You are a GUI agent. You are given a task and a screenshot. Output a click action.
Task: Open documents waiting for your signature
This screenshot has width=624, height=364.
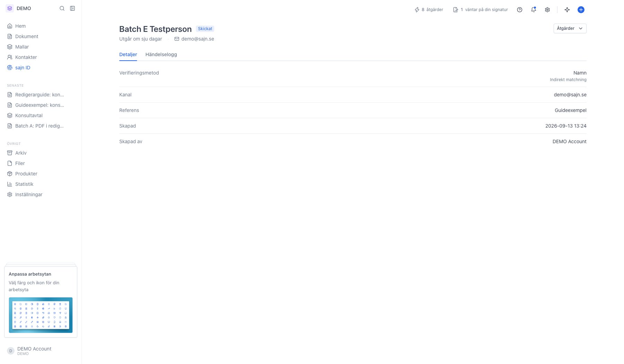[x=480, y=10]
